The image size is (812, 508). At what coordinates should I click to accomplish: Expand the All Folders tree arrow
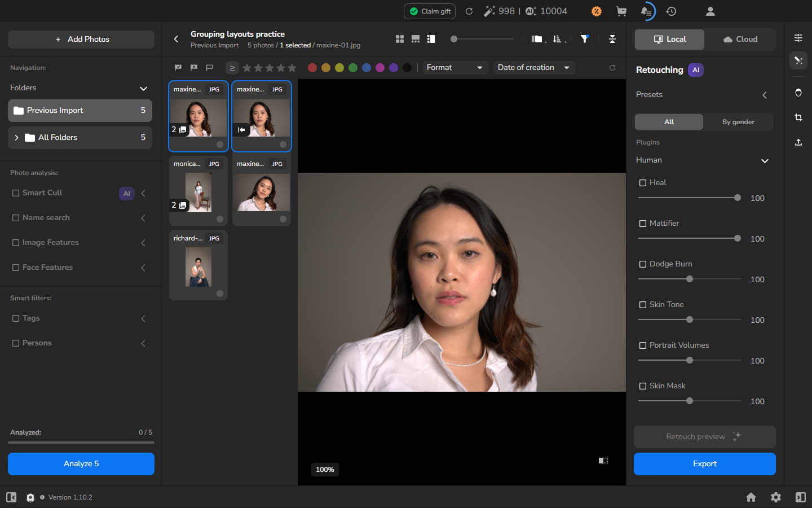pos(16,138)
